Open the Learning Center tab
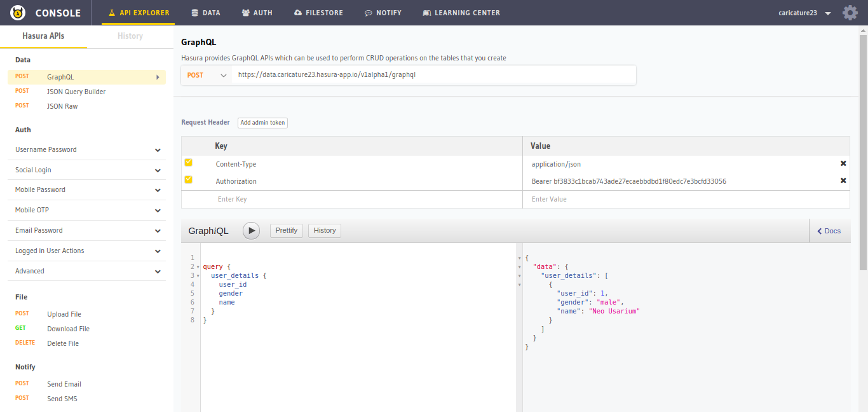This screenshot has height=412, width=868. click(461, 13)
